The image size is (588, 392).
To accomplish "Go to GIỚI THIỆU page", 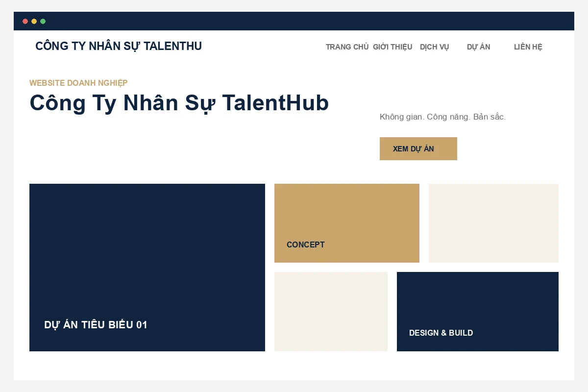I will pos(392,47).
